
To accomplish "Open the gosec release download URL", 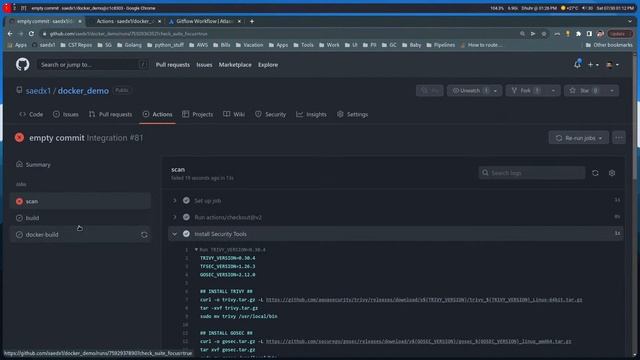I will (x=418, y=341).
